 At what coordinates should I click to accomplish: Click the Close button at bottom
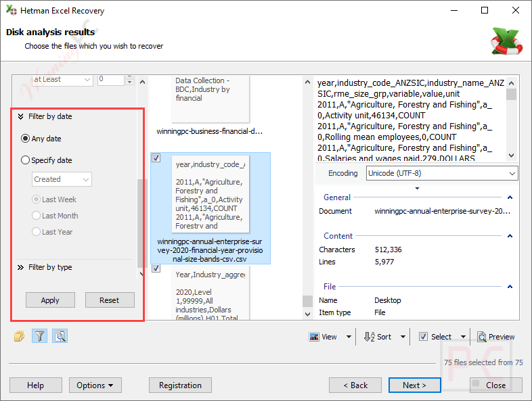click(x=495, y=385)
